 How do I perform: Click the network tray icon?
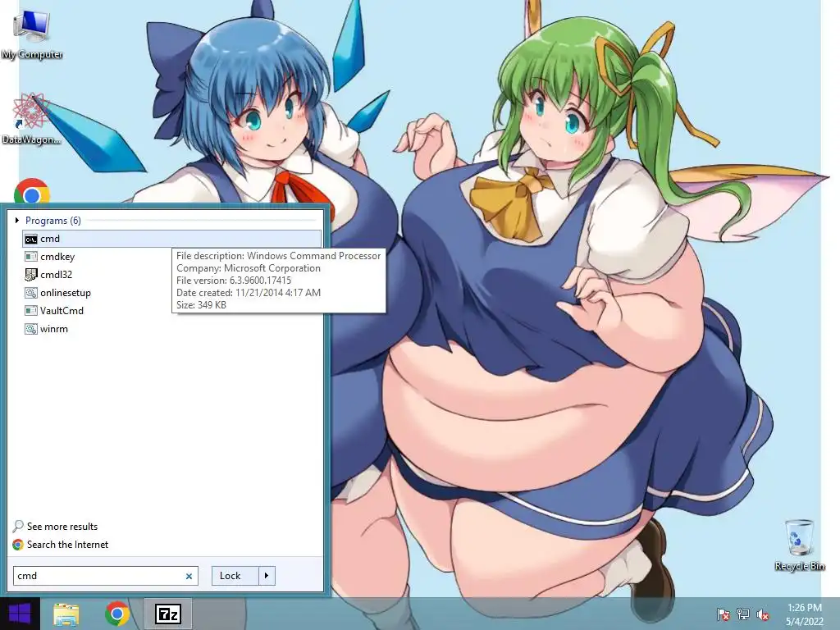(743, 614)
